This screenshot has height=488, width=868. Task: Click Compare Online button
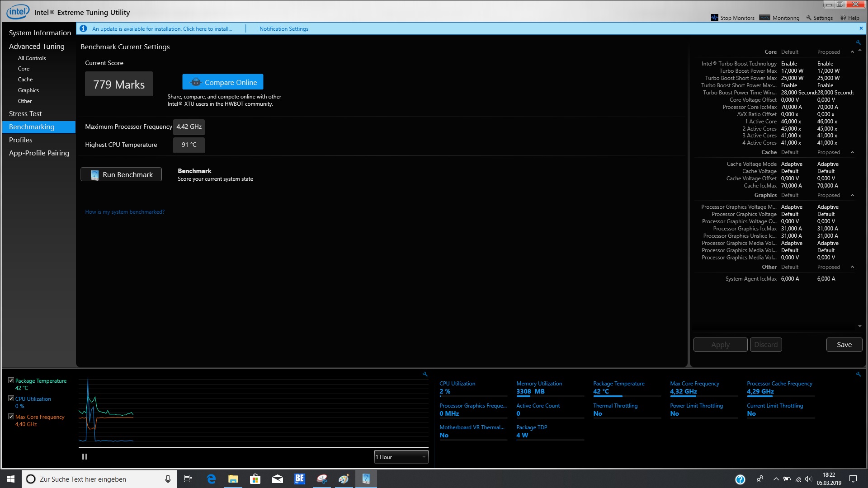click(x=223, y=82)
